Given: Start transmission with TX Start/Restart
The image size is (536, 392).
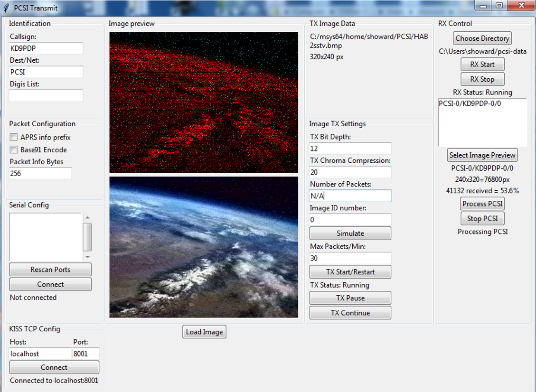Looking at the screenshot, I should [350, 272].
